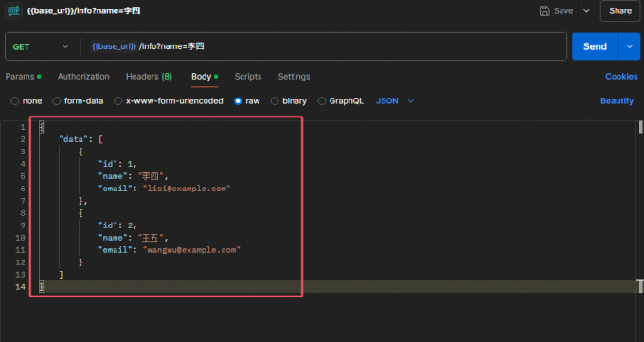Click line number 14 in editor
The image size is (644, 342).
20,287
